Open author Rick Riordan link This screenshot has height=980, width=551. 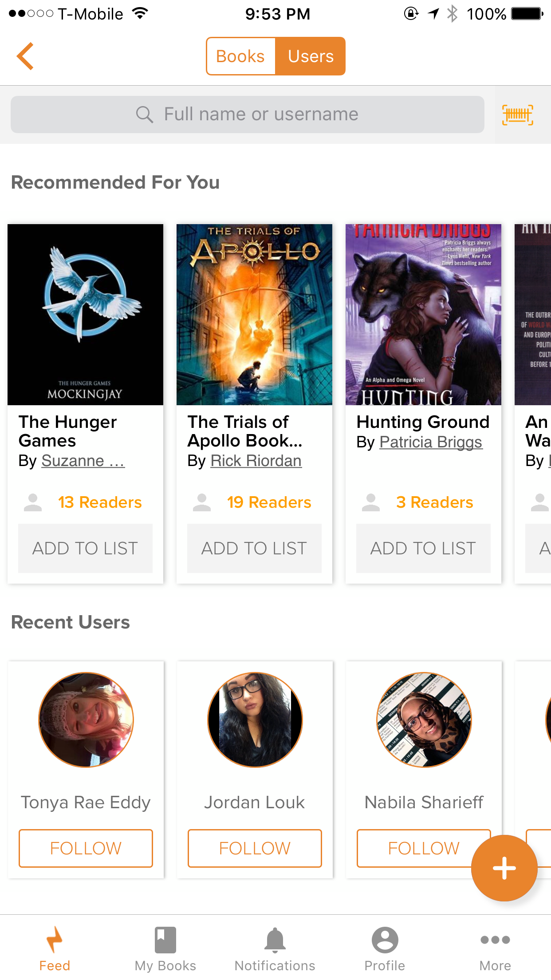(256, 461)
